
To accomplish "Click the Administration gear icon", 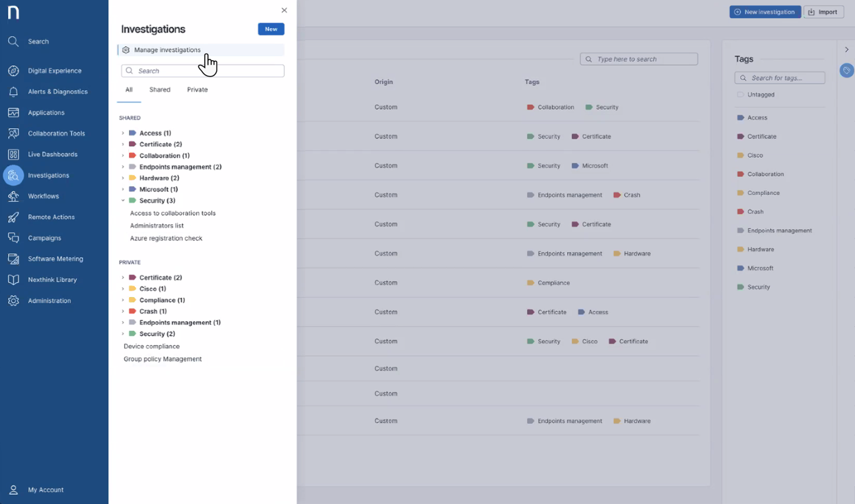I will tap(13, 300).
